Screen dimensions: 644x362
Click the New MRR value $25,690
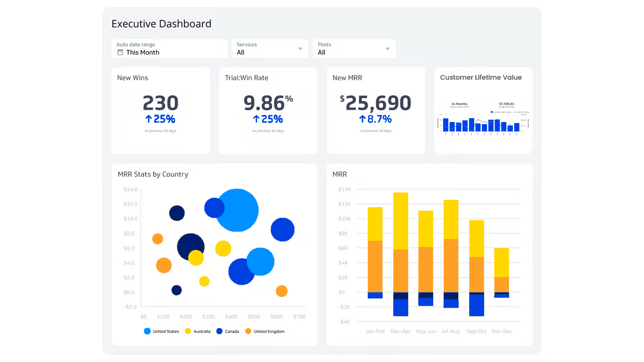click(x=375, y=103)
